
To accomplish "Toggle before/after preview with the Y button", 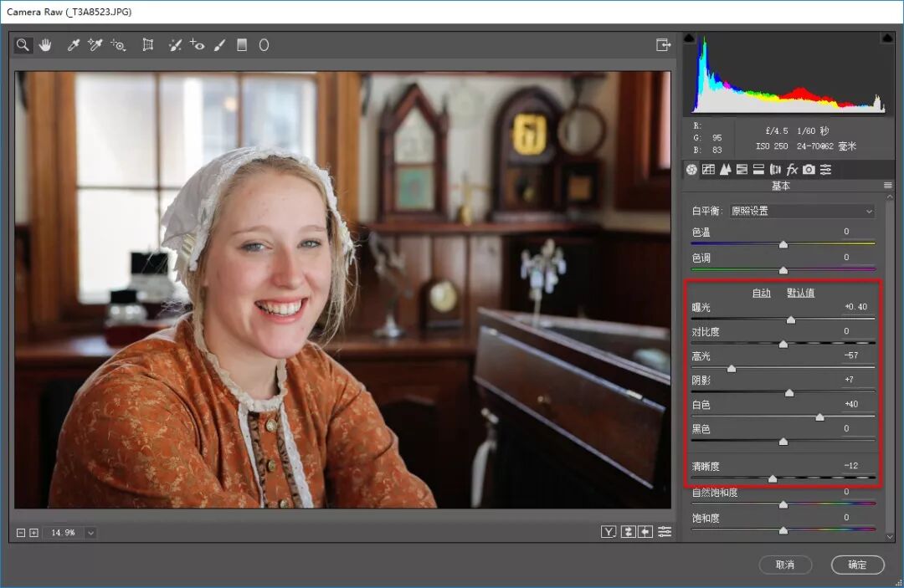I will click(609, 532).
